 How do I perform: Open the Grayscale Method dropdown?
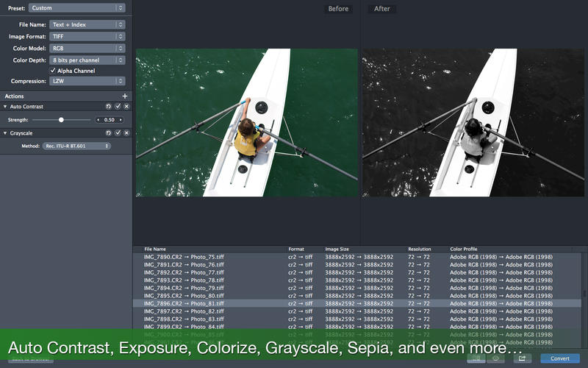(x=76, y=146)
